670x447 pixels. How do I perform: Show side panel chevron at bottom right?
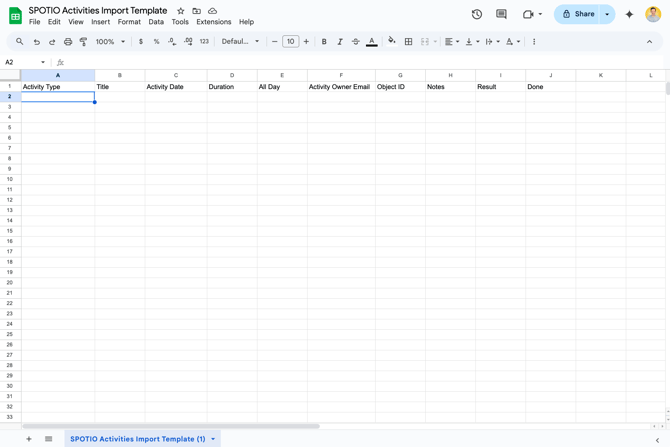[x=657, y=440]
